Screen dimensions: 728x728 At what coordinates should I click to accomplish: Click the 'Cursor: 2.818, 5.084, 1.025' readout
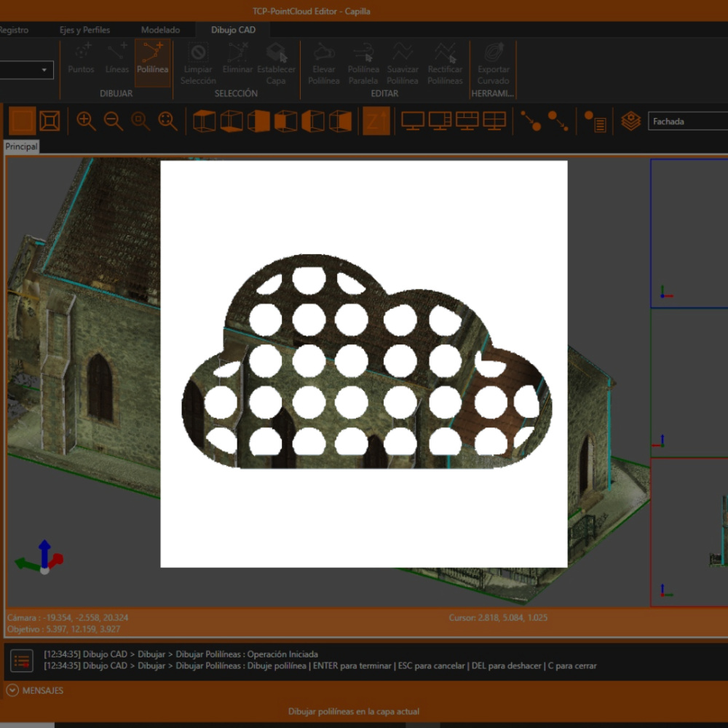click(498, 617)
